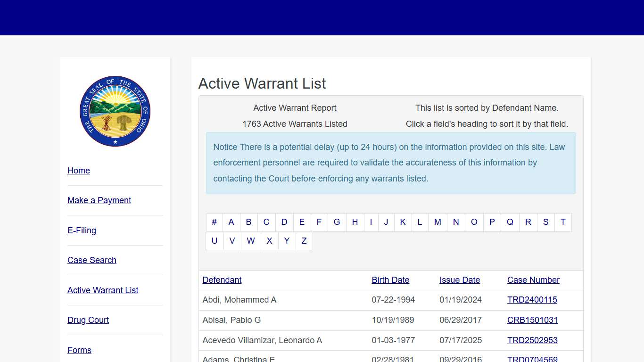Sort by Case Number column heading
The height and width of the screenshot is (362, 644).
[533, 280]
